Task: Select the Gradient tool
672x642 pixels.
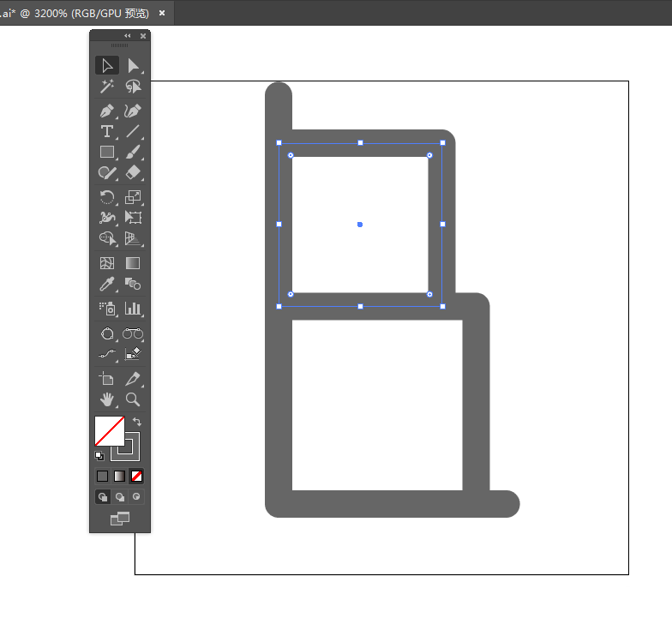Action: pos(133,262)
